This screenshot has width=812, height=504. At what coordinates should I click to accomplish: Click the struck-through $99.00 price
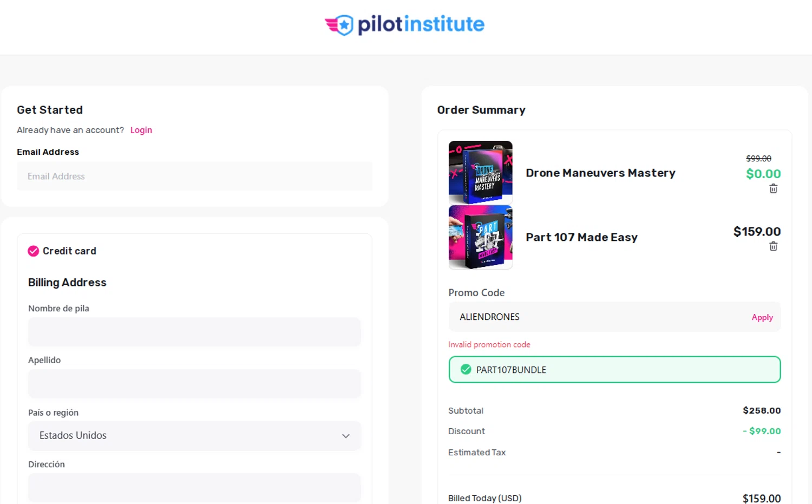(x=758, y=159)
